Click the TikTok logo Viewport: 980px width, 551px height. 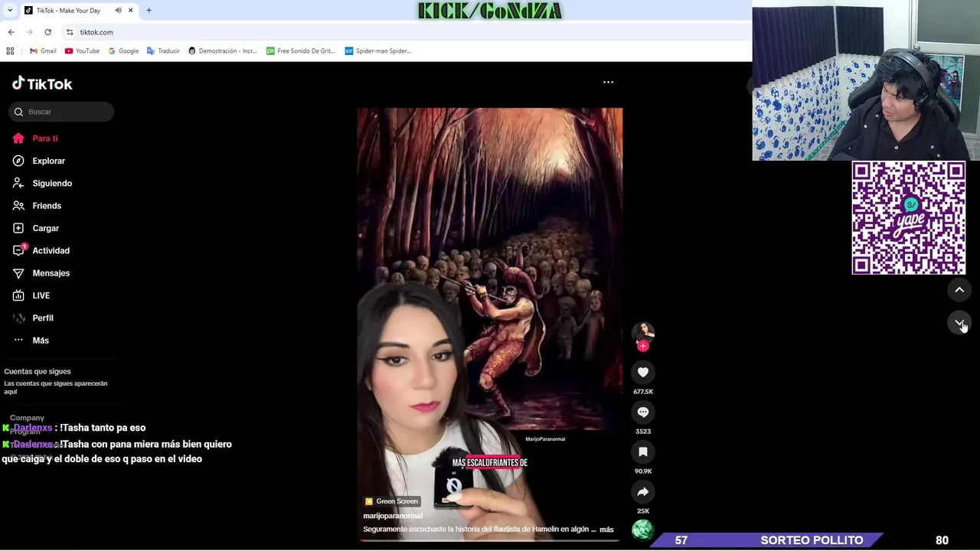[x=42, y=83]
